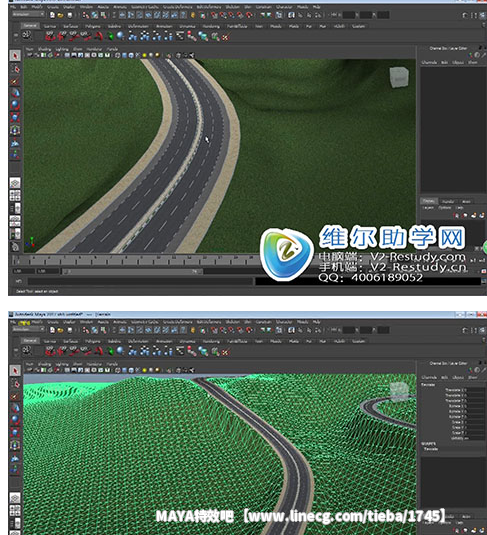487x535 pixels.
Task: Select the grey cube in upper viewport
Action: (399, 77)
